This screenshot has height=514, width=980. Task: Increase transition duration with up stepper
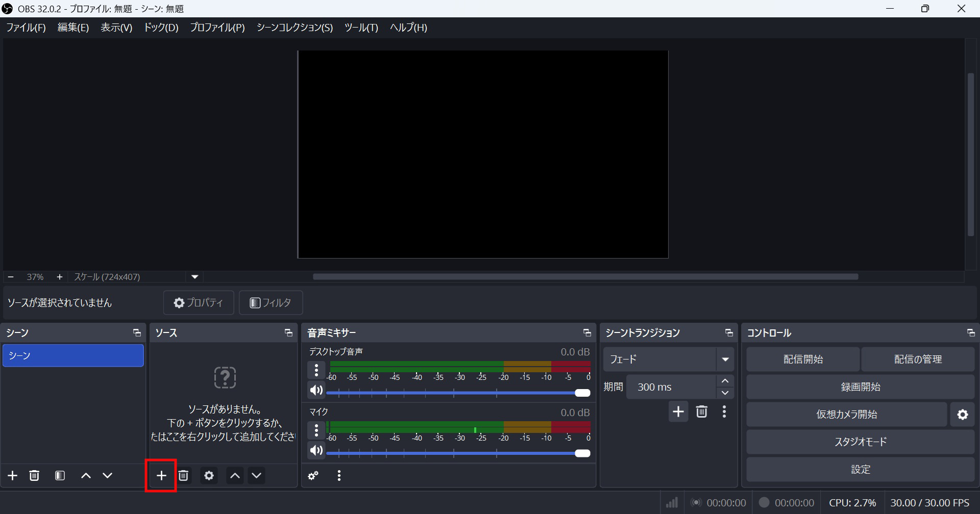pyautogui.click(x=725, y=381)
